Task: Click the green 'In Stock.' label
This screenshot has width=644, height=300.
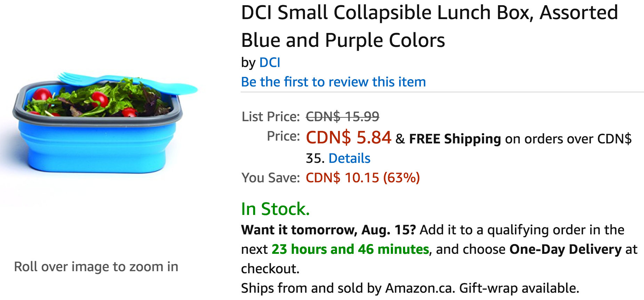Action: point(275,209)
